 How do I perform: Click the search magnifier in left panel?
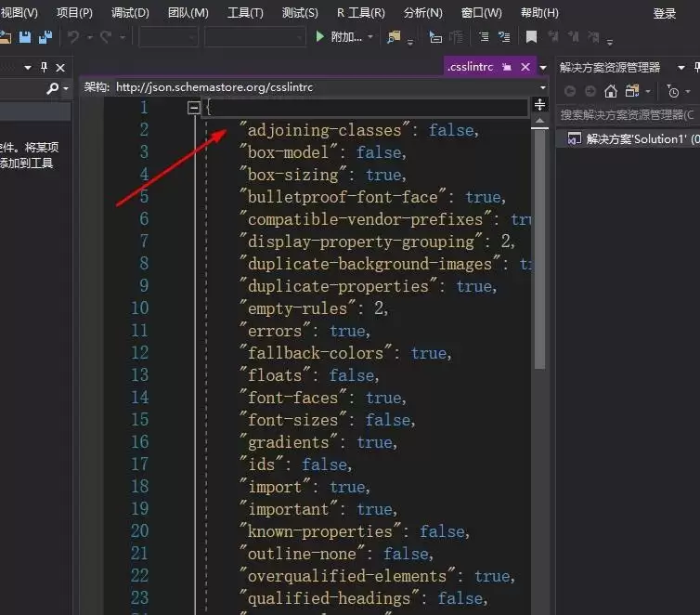pyautogui.click(x=53, y=88)
